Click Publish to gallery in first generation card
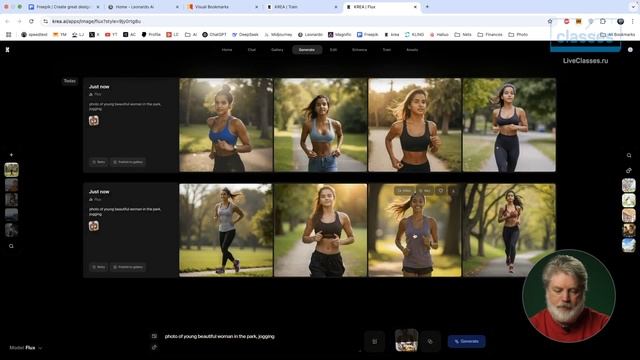This screenshot has width=640, height=360. click(128, 162)
